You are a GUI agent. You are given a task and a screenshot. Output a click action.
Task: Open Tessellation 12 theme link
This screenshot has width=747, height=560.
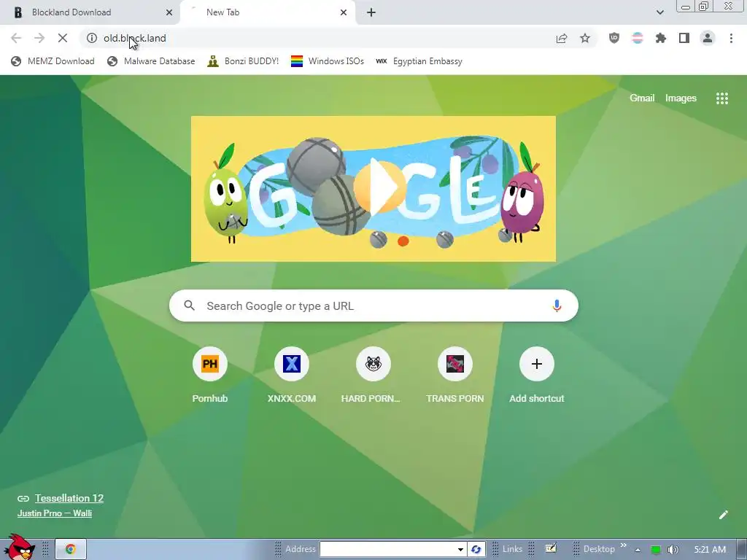pos(69,498)
